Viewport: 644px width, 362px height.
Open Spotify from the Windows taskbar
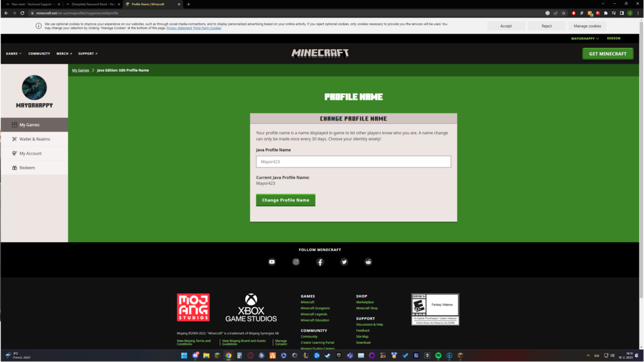438,356
